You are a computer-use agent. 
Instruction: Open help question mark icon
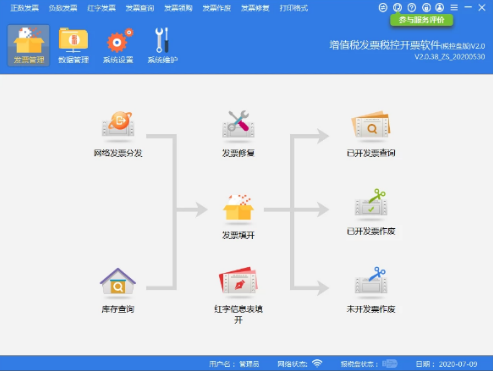(412, 7)
